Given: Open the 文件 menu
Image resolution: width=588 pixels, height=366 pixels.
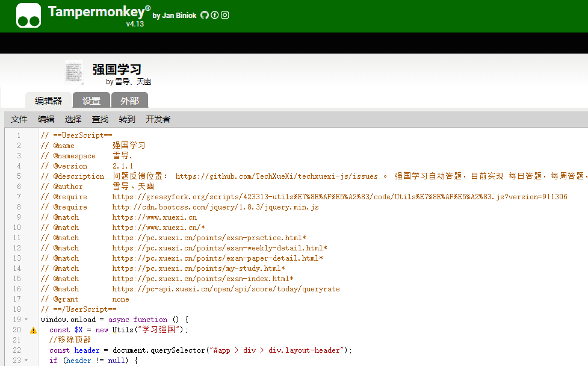Looking at the screenshot, I should pyautogui.click(x=19, y=119).
